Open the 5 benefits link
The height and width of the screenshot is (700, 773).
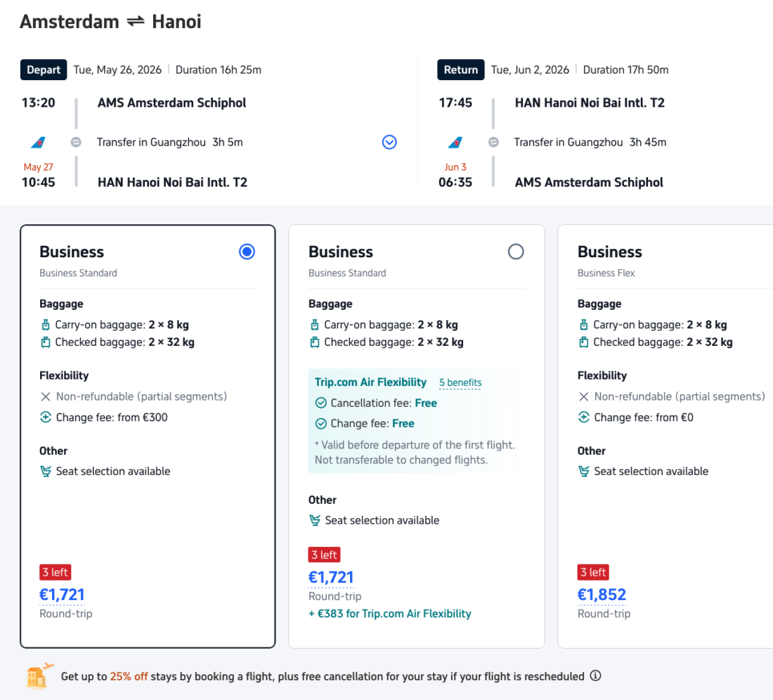click(x=460, y=383)
